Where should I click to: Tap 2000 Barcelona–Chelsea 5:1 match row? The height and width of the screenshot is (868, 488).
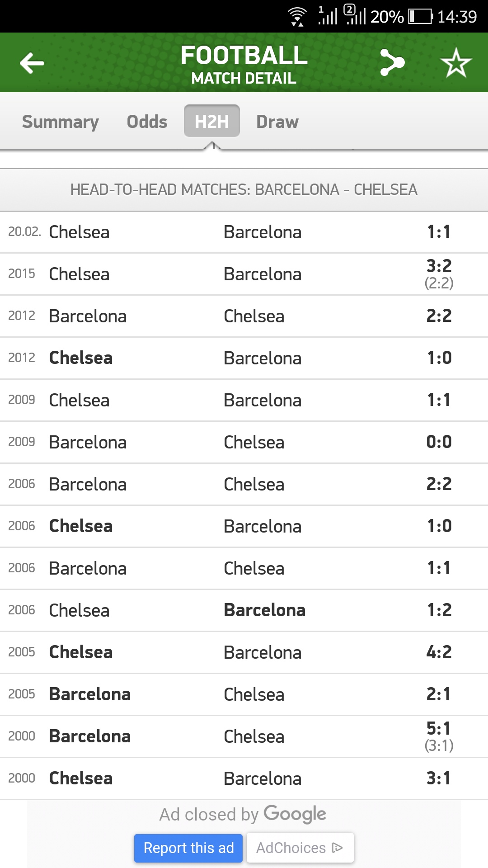tap(244, 736)
